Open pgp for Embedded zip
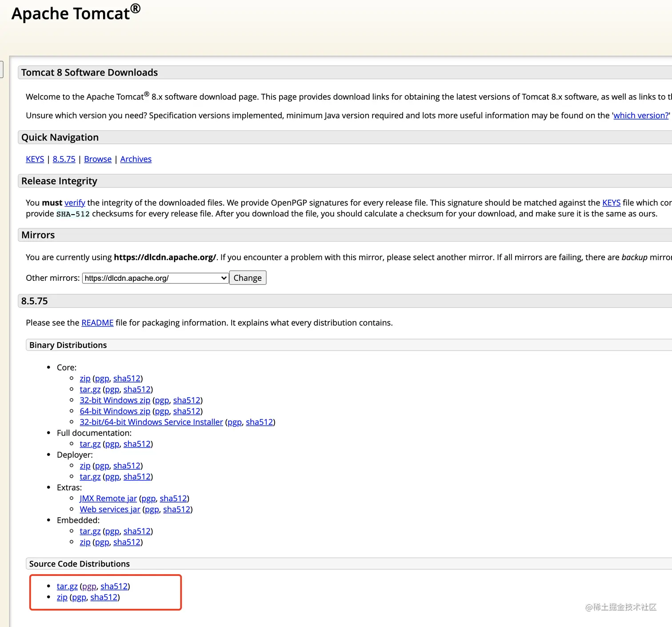672x627 pixels. [x=102, y=542]
